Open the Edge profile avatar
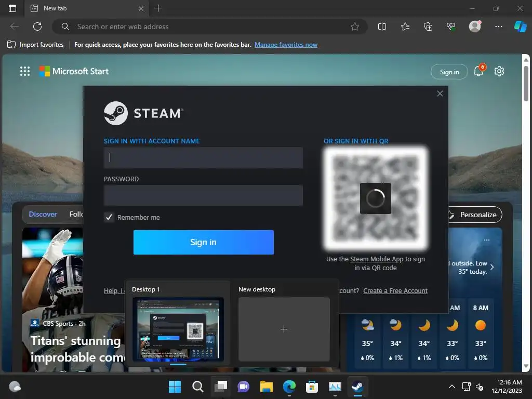This screenshot has width=532, height=399. coord(475,26)
